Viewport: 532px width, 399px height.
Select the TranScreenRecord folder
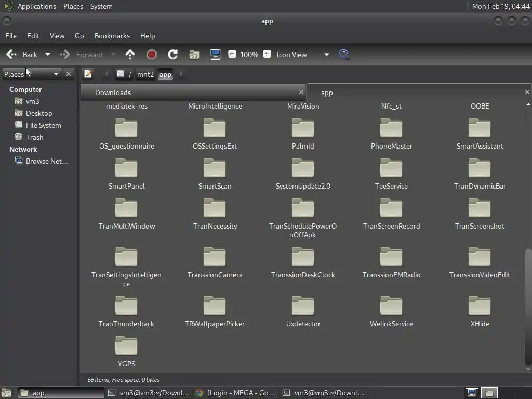pyautogui.click(x=391, y=214)
